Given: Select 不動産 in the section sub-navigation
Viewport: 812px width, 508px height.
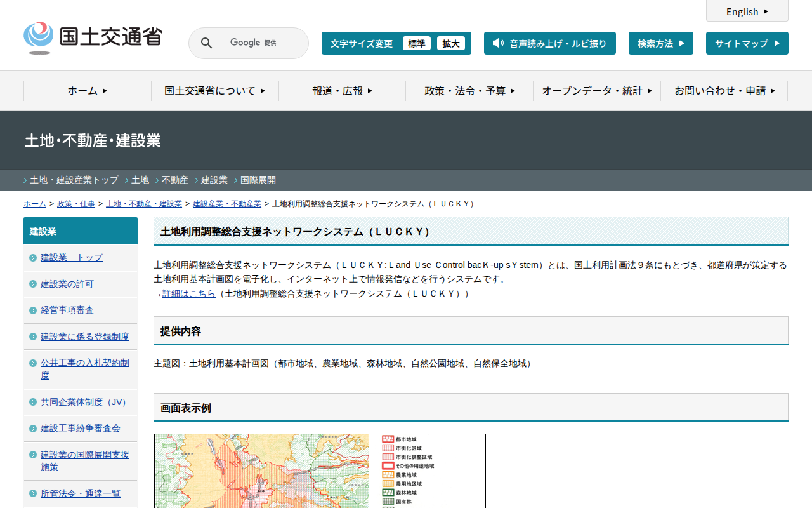Looking at the screenshot, I should [x=174, y=180].
